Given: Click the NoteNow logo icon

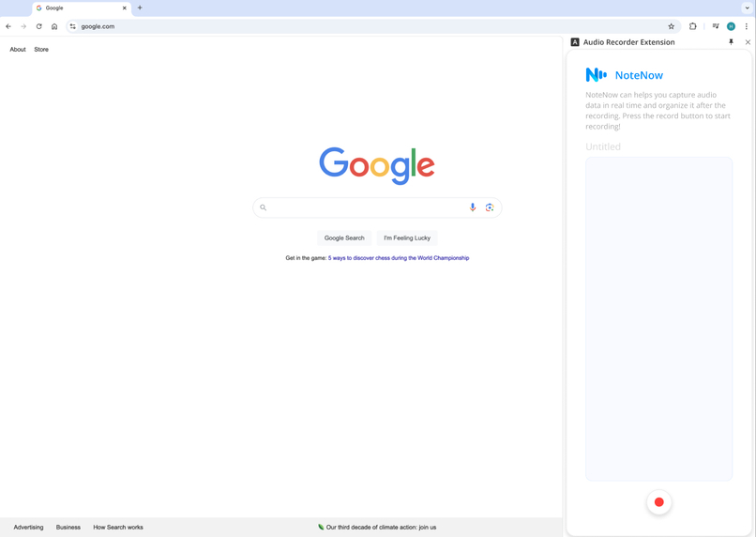Looking at the screenshot, I should (x=597, y=75).
